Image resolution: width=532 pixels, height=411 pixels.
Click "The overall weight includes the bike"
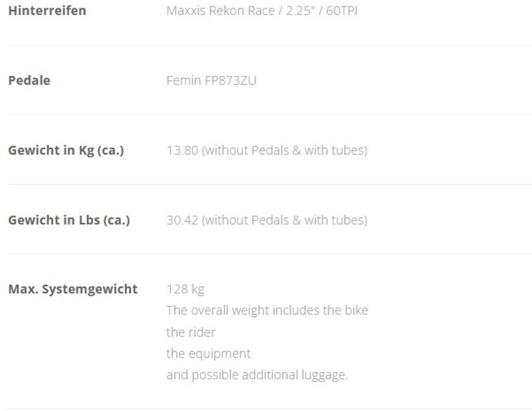(x=267, y=310)
